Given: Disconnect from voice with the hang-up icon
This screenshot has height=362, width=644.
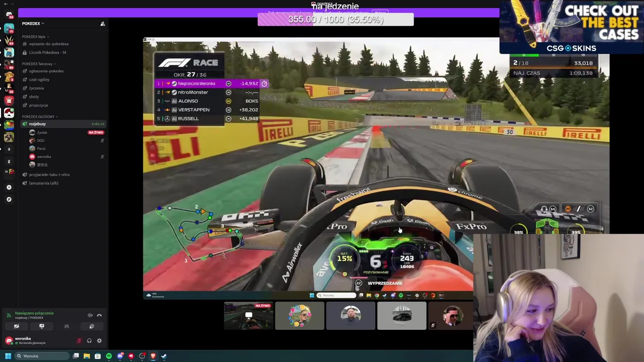Looking at the screenshot, I should click(99, 315).
